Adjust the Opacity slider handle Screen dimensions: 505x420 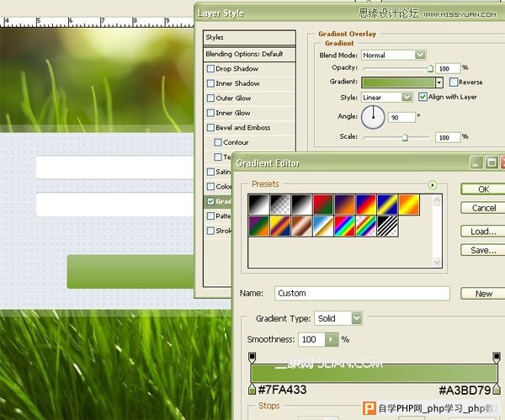click(x=430, y=68)
